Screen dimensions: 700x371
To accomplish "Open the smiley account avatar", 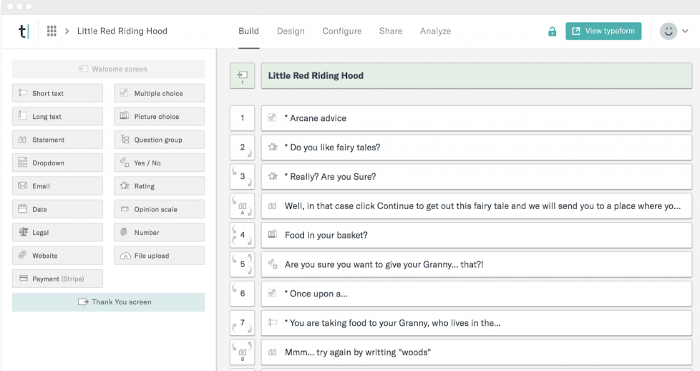I will click(668, 31).
